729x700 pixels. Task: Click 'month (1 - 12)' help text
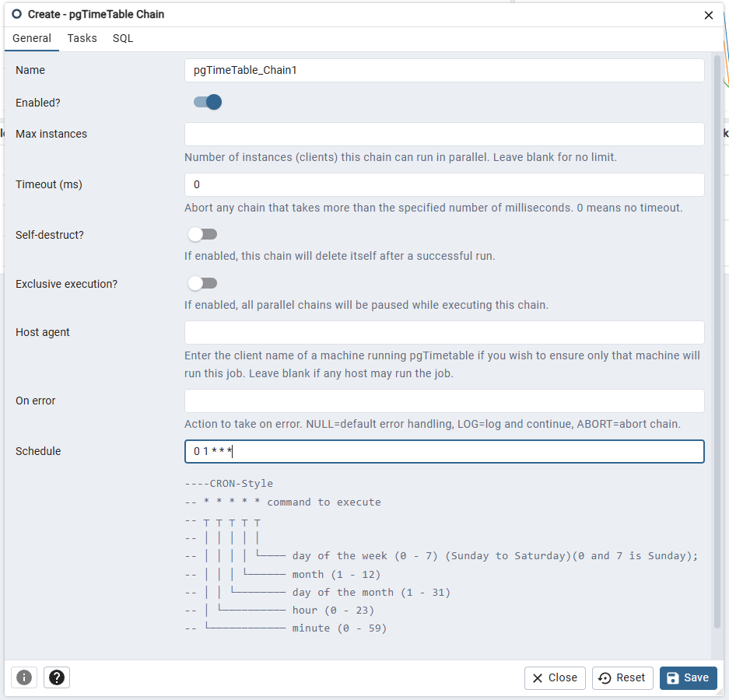(x=336, y=575)
